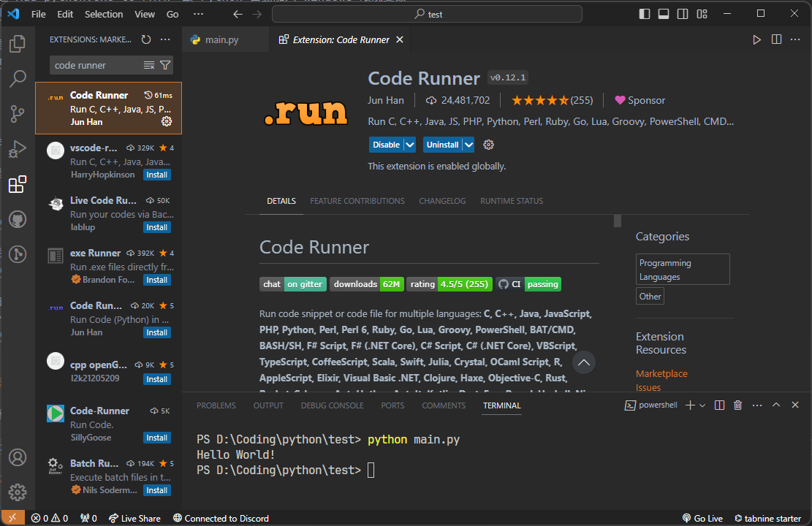Open Extensions view more actions menu
This screenshot has width=812, height=526.
pos(165,39)
